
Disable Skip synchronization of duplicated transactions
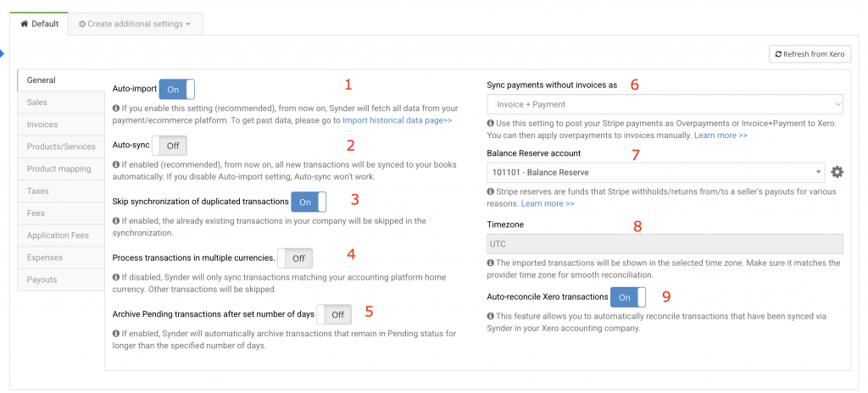coord(309,202)
